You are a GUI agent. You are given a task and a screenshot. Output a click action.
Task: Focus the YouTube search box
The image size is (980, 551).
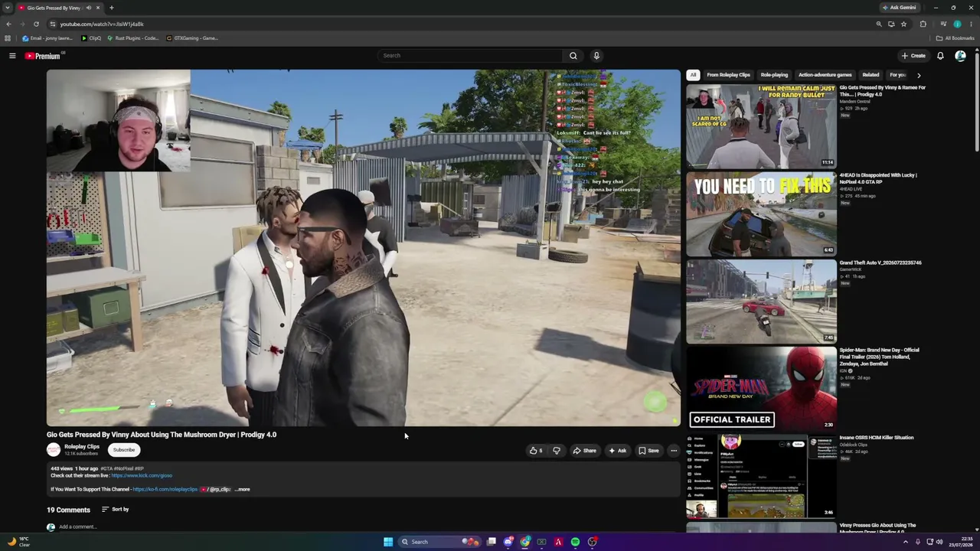(470, 56)
